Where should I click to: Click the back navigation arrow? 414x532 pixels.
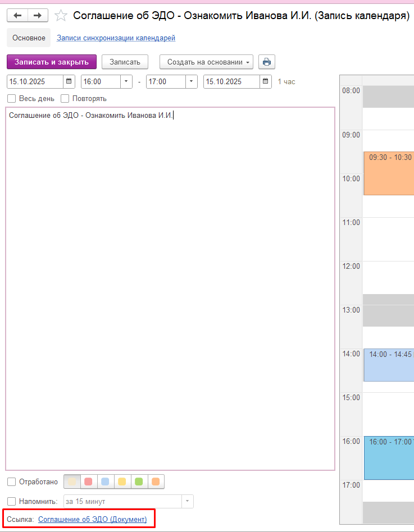point(17,16)
